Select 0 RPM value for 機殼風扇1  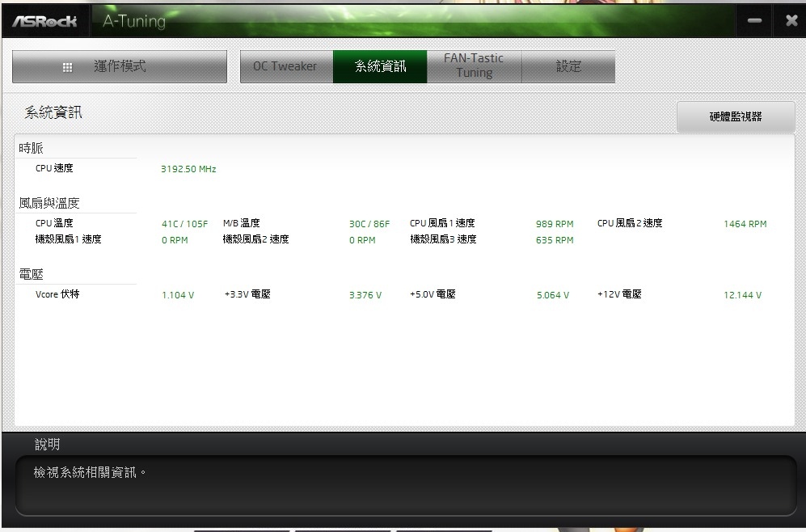click(175, 240)
